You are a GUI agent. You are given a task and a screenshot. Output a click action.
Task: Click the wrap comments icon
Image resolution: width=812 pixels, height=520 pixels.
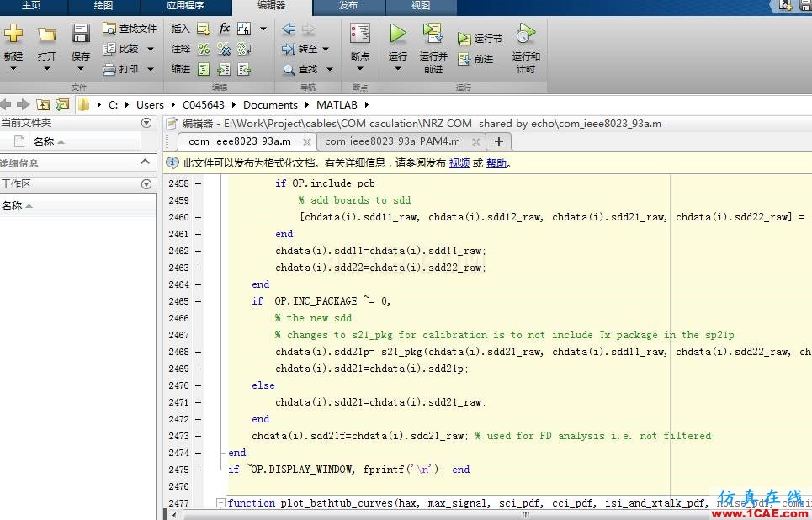click(x=244, y=49)
